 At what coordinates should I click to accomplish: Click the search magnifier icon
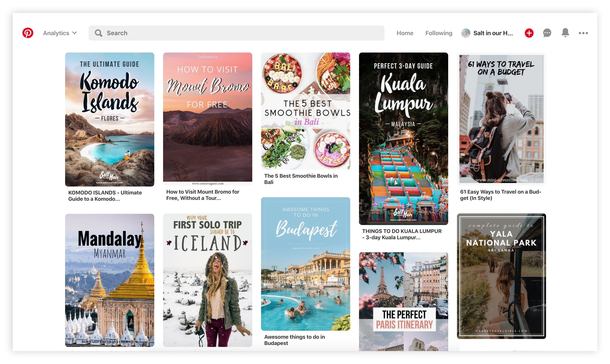click(x=98, y=33)
